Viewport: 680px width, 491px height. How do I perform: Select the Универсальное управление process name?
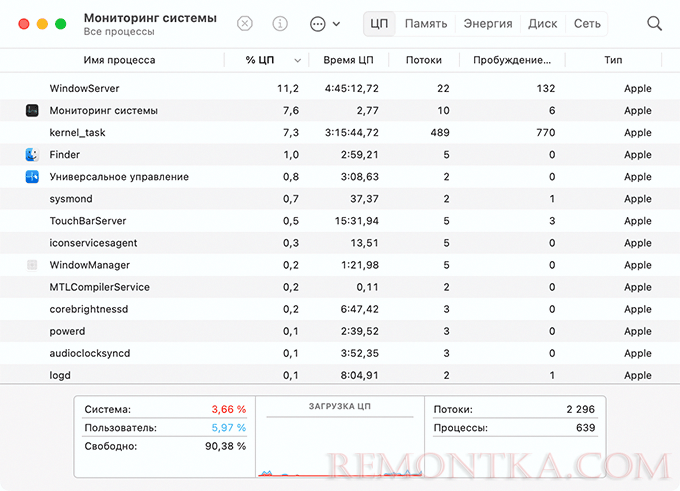pos(119,177)
